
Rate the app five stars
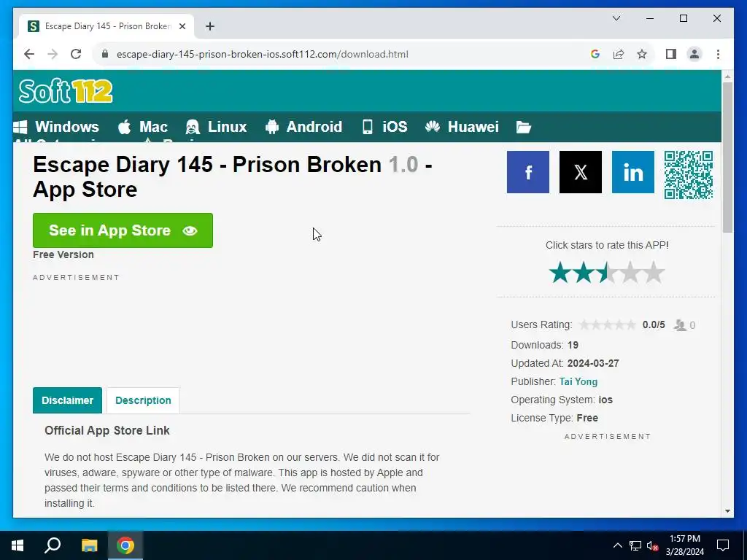[654, 273]
